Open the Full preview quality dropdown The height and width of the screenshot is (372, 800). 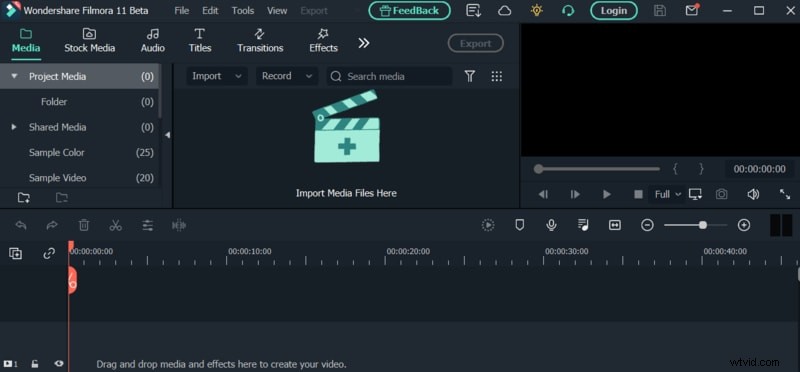pos(667,194)
